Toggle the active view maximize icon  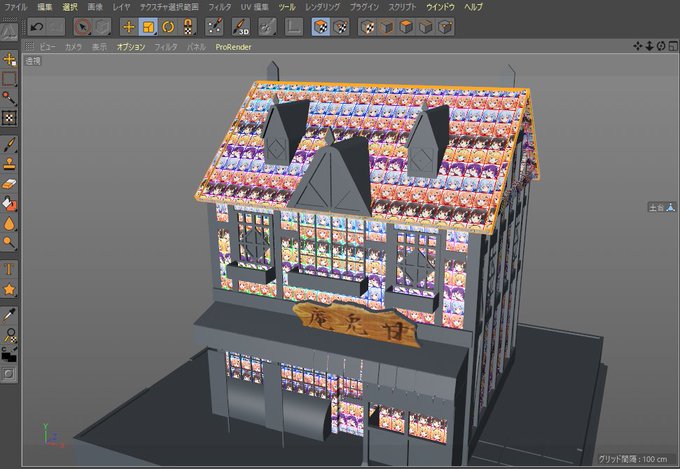673,46
